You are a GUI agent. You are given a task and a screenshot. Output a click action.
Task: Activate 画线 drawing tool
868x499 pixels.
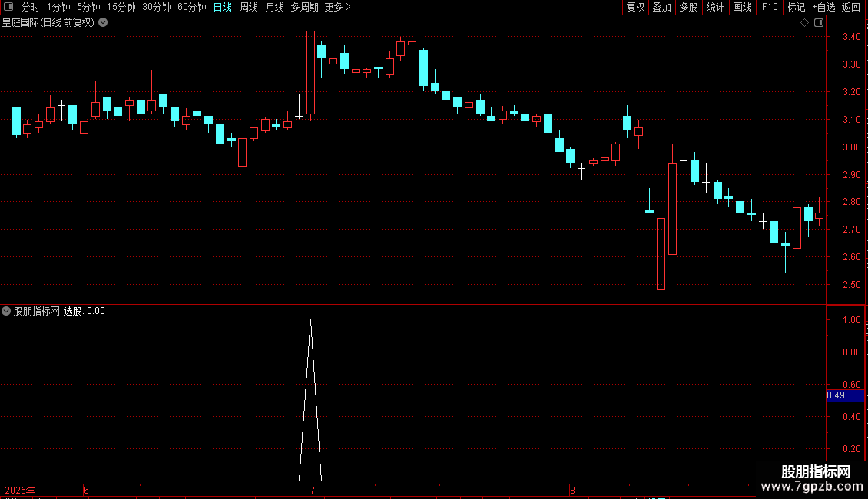pos(742,7)
